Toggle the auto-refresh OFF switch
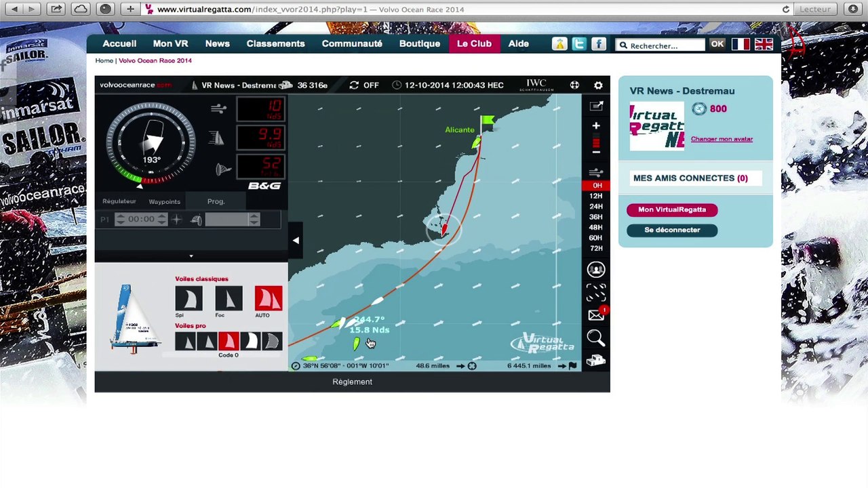 (x=364, y=85)
